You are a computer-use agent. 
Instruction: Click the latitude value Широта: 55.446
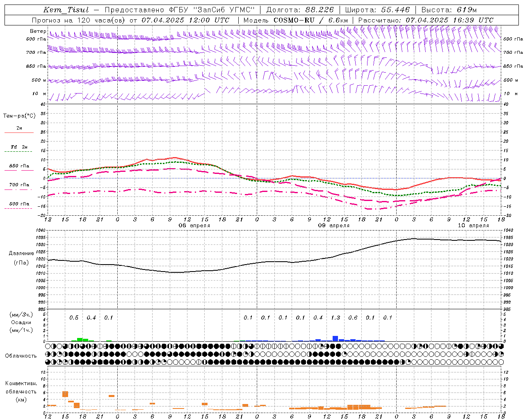[x=377, y=10]
